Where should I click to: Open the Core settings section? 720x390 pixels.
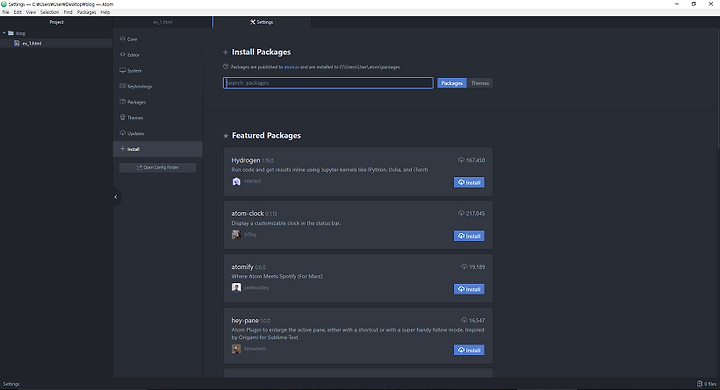tap(158, 39)
